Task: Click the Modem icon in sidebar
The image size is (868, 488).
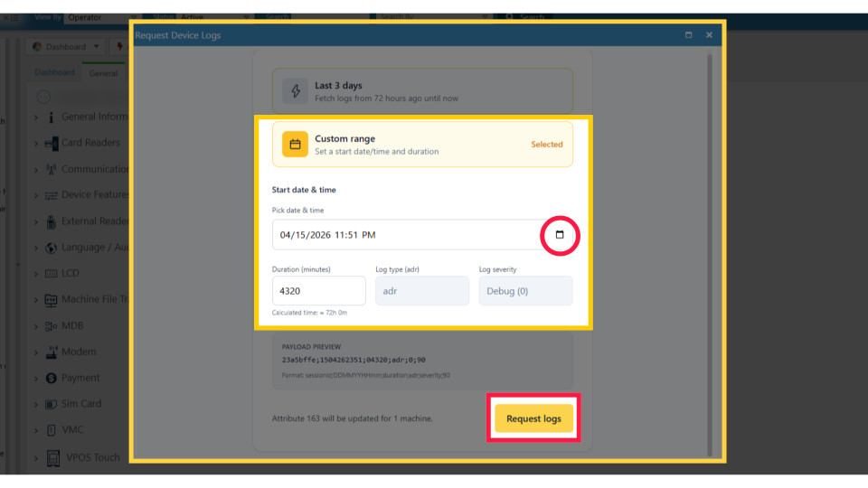Action: tap(52, 352)
